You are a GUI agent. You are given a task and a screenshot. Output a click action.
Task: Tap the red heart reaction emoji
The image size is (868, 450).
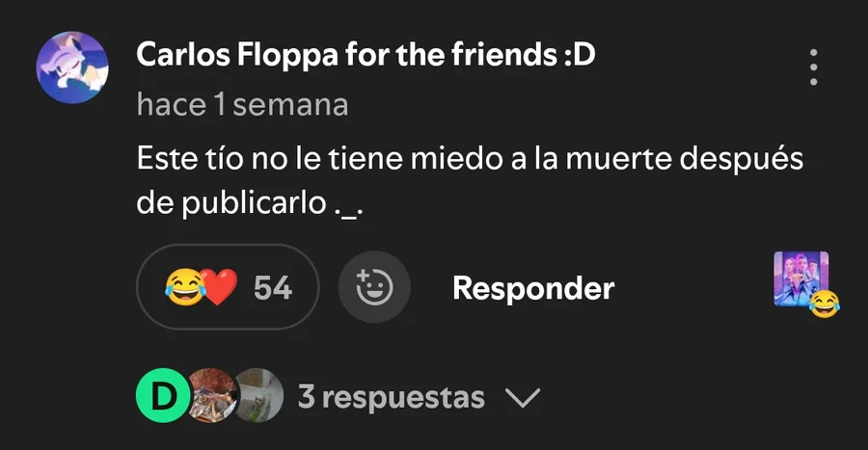tap(219, 287)
